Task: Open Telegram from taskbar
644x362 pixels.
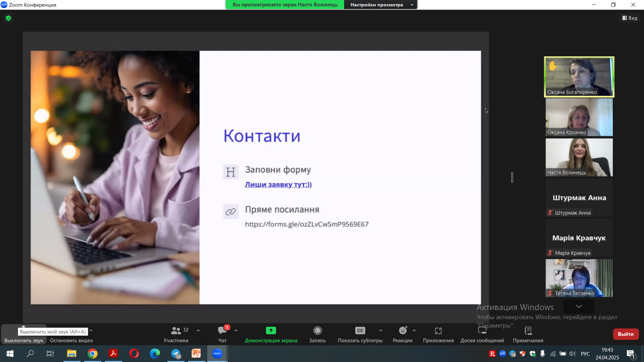Action: (176, 353)
